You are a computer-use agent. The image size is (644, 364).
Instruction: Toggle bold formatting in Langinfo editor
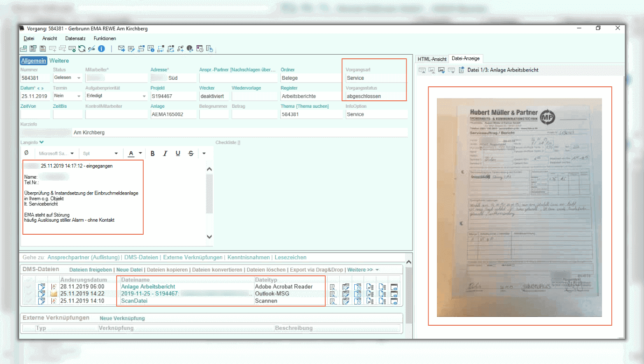(153, 154)
